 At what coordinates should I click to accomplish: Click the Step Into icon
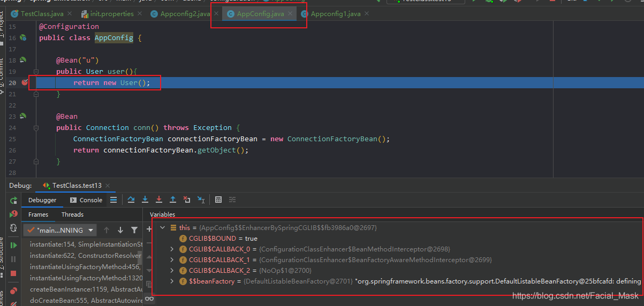pos(145,200)
